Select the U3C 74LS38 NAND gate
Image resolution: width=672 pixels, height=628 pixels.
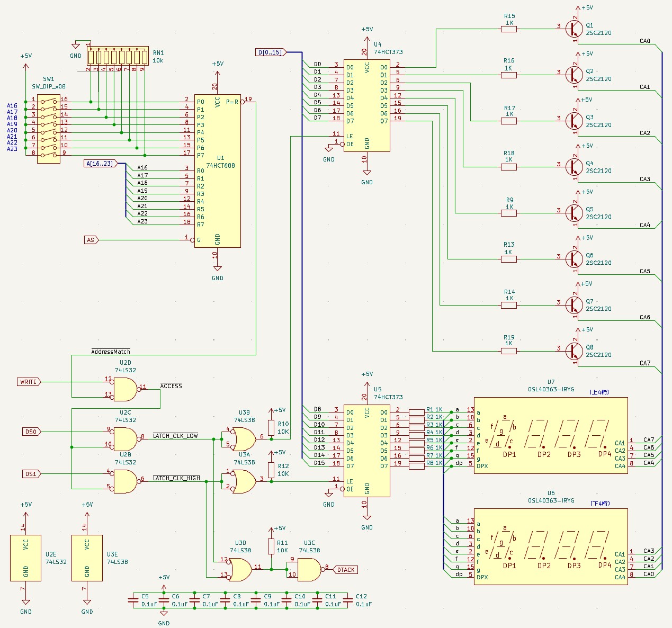tap(309, 569)
